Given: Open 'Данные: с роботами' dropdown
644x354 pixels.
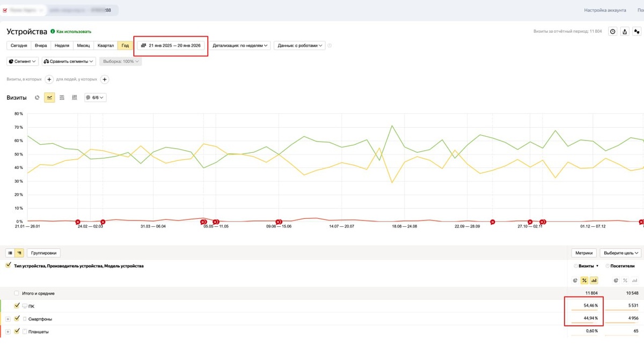Looking at the screenshot, I should point(299,46).
